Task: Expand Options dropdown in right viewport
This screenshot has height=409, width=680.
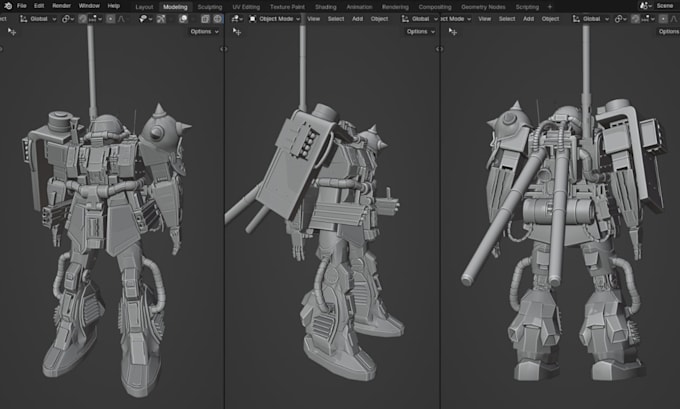Action: [x=668, y=32]
